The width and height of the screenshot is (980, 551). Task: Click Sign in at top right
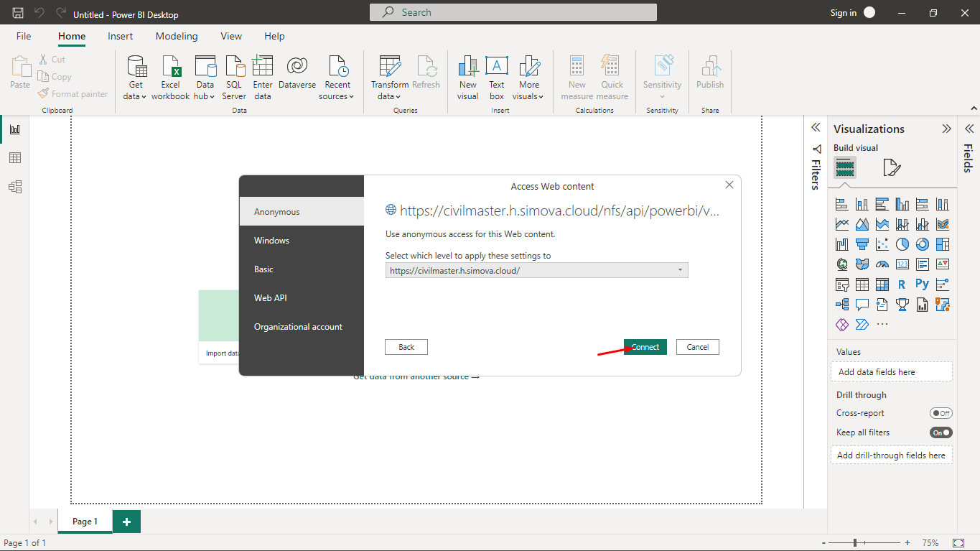(843, 13)
